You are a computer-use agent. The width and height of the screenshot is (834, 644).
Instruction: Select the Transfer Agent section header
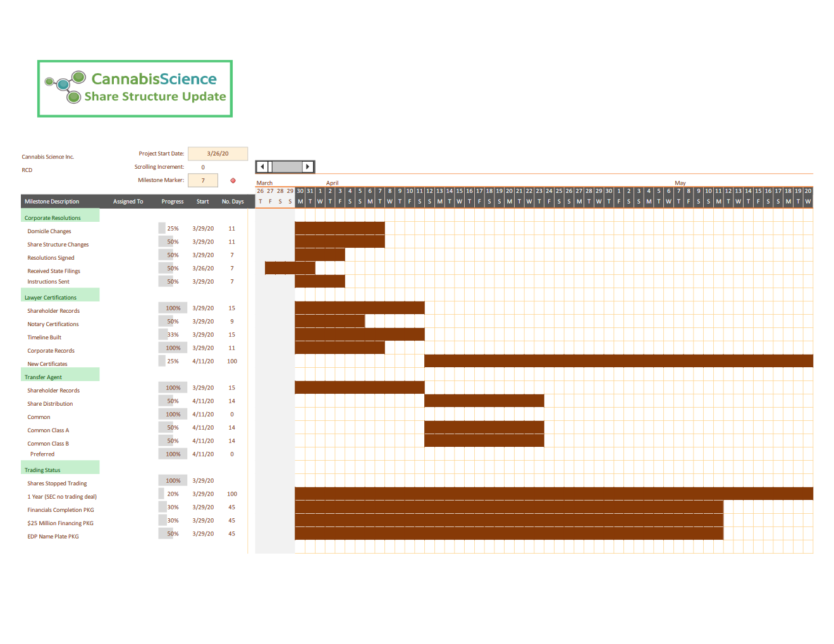pos(43,376)
